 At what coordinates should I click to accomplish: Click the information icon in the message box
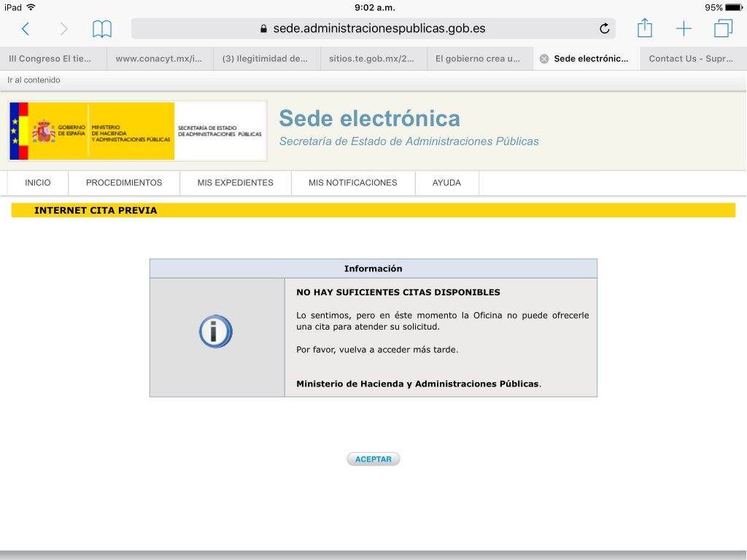217,330
